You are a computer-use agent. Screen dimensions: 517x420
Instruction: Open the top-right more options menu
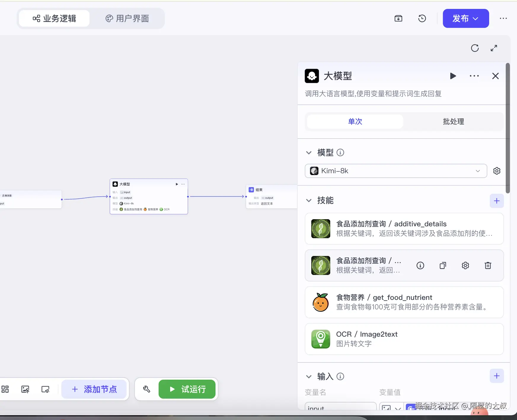[x=503, y=18]
